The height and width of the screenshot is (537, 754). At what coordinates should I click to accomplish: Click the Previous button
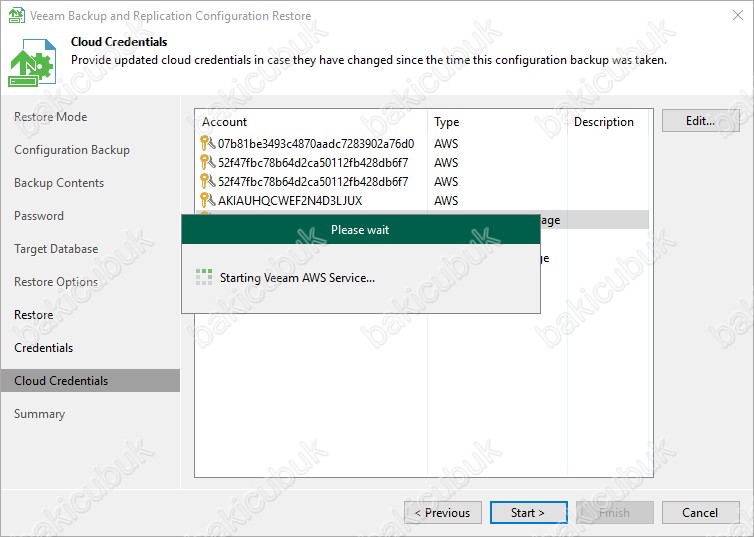tap(443, 513)
